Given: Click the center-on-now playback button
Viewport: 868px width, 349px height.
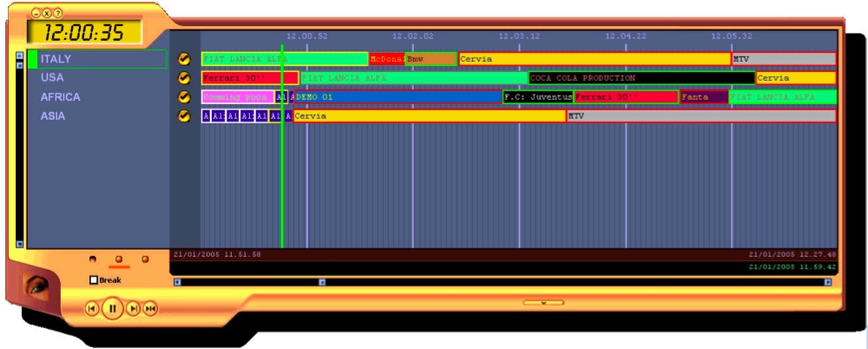Looking at the screenshot, I should [x=150, y=308].
